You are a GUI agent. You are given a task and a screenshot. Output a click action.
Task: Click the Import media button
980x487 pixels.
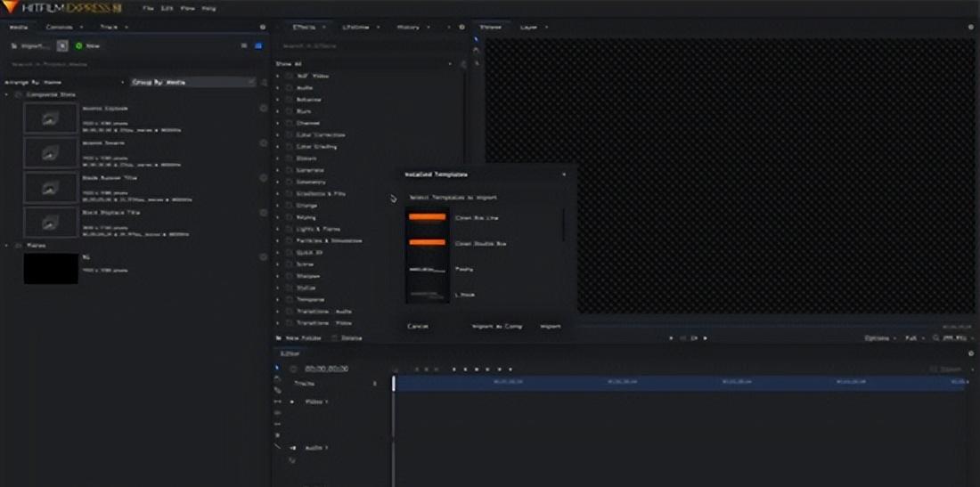point(29,45)
